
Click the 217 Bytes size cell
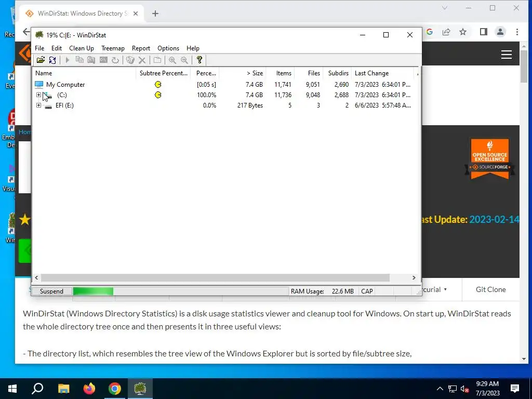click(x=250, y=105)
